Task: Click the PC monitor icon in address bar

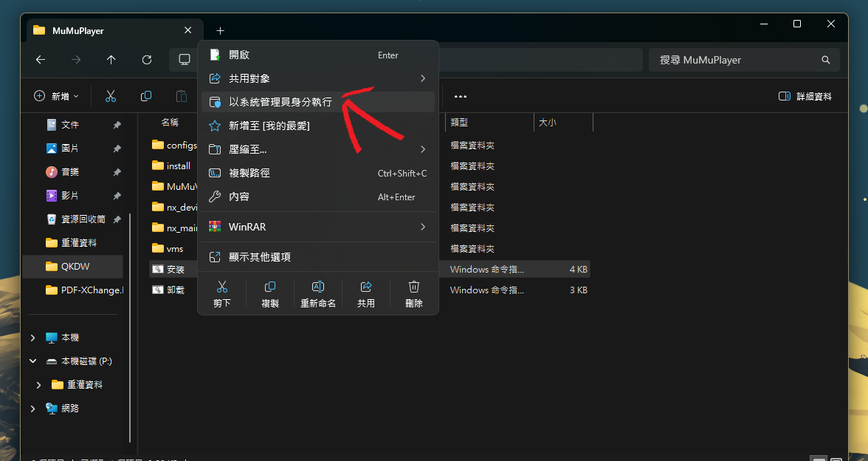Action: 185,60
